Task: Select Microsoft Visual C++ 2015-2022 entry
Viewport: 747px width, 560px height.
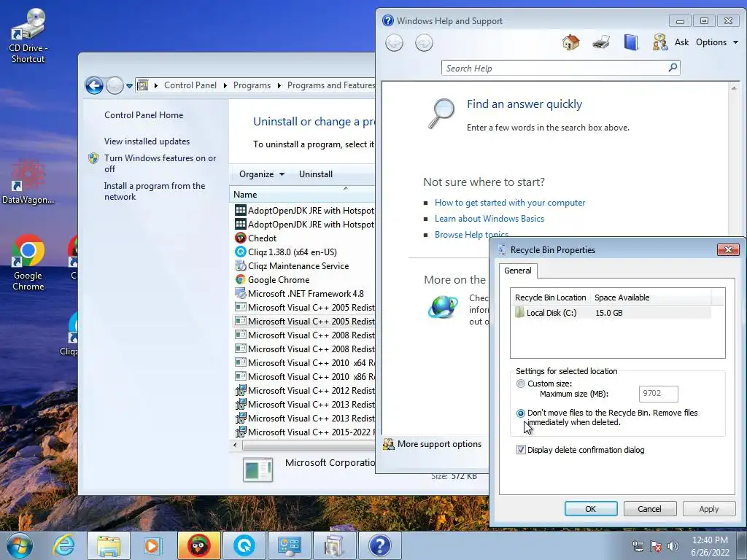Action: tap(305, 432)
